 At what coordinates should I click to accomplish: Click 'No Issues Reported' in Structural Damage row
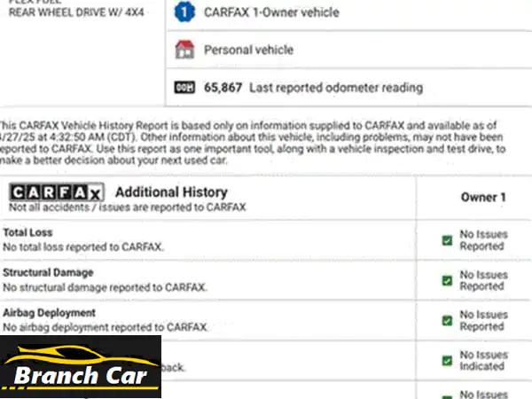[x=484, y=280]
